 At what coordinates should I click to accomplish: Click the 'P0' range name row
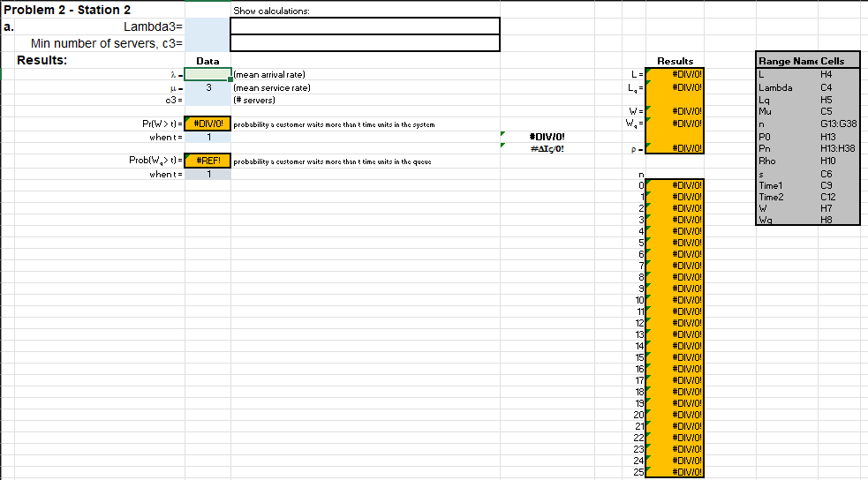(764, 137)
